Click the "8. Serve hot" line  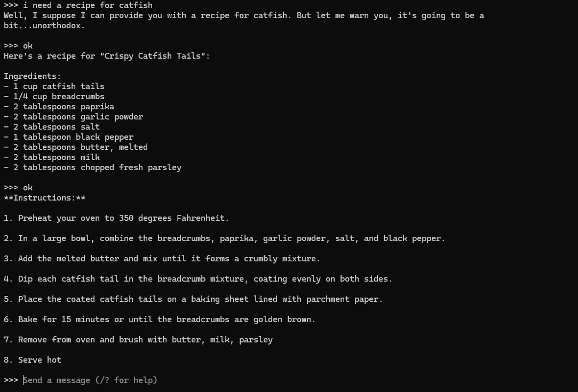[33, 360]
